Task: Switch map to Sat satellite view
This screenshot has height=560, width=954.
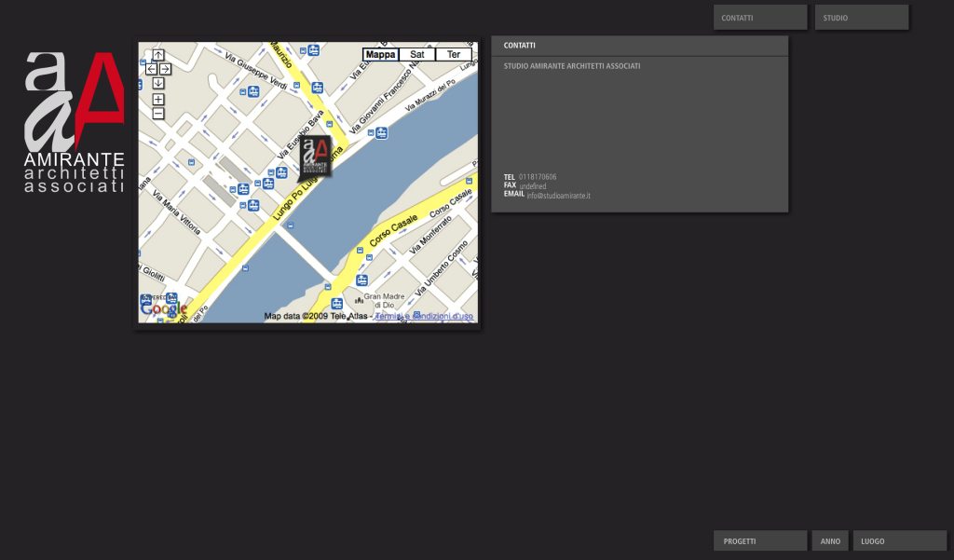Action: 417,55
